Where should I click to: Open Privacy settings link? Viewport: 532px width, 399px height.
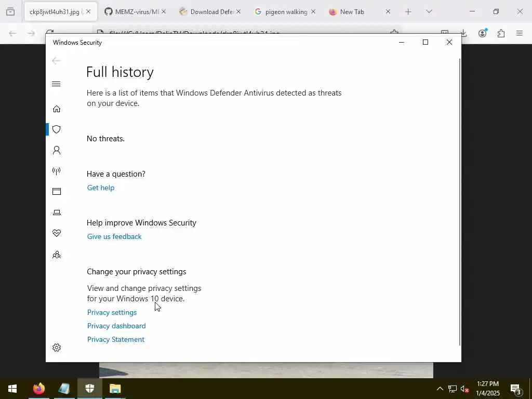coord(112,312)
